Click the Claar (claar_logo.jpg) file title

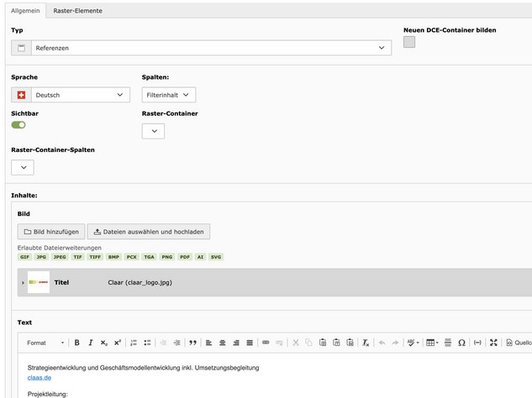(x=140, y=282)
